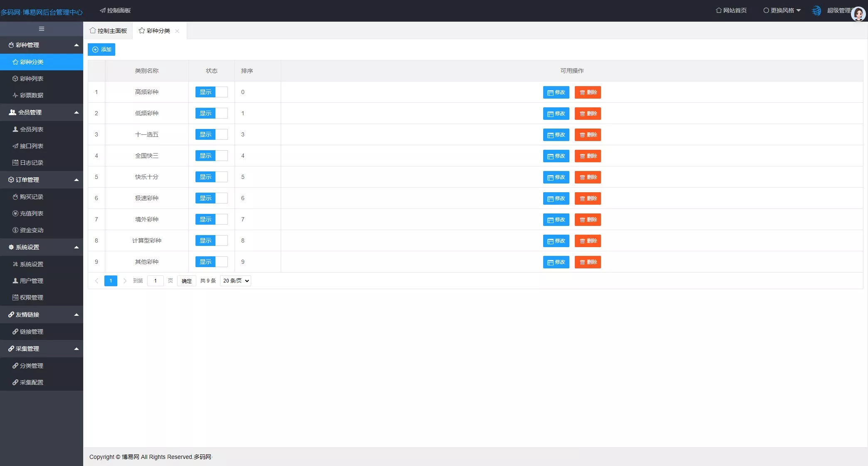Toggle 显示 switch for 其他彩种
Screen dimensions: 868x466
point(211,262)
